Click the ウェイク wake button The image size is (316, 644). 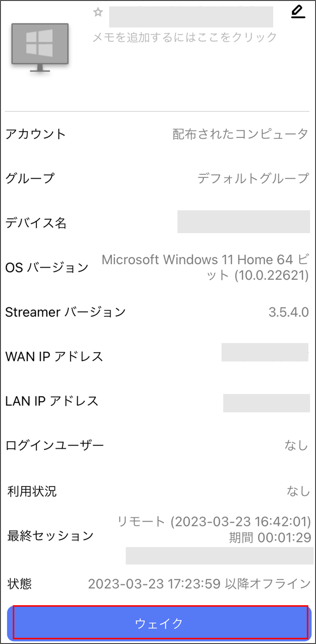159,624
